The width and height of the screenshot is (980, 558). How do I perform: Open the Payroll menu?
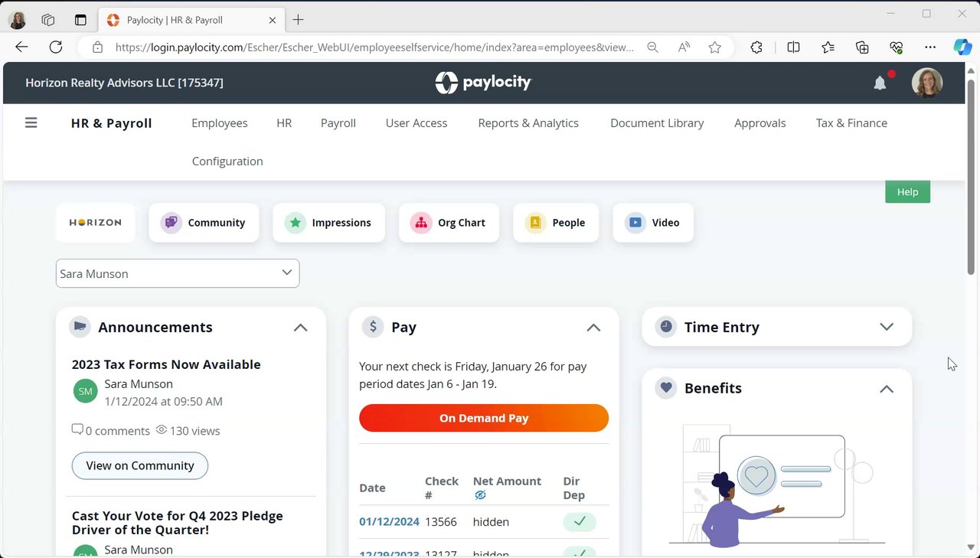coord(338,123)
